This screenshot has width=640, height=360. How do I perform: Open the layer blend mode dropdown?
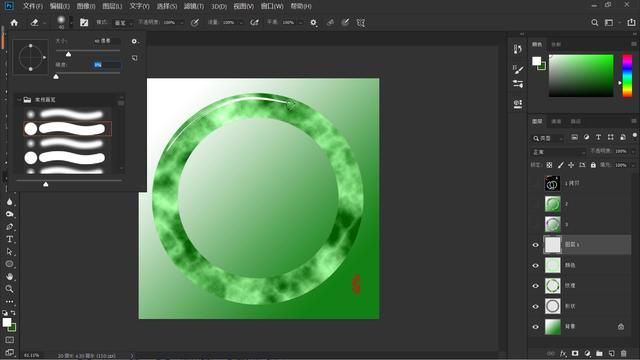point(558,152)
